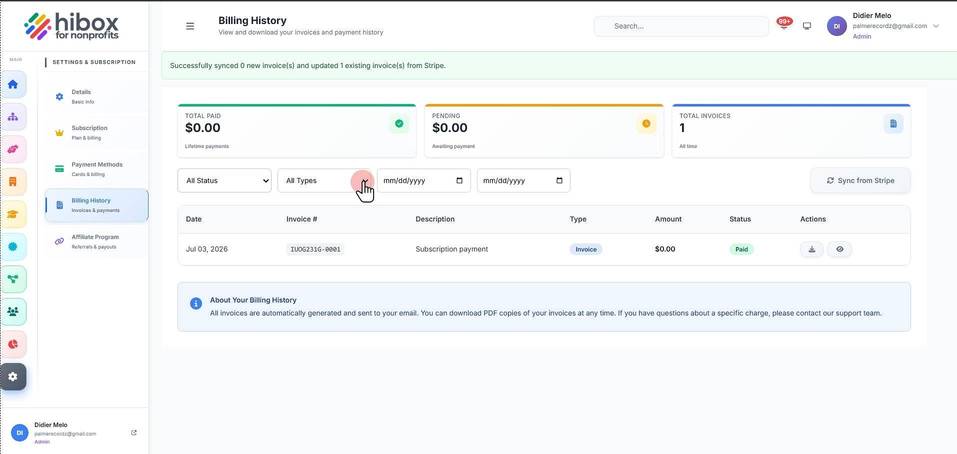Open the yellow graduation cap sidebar icon
Image resolution: width=957 pixels, height=454 pixels.
[x=13, y=214]
